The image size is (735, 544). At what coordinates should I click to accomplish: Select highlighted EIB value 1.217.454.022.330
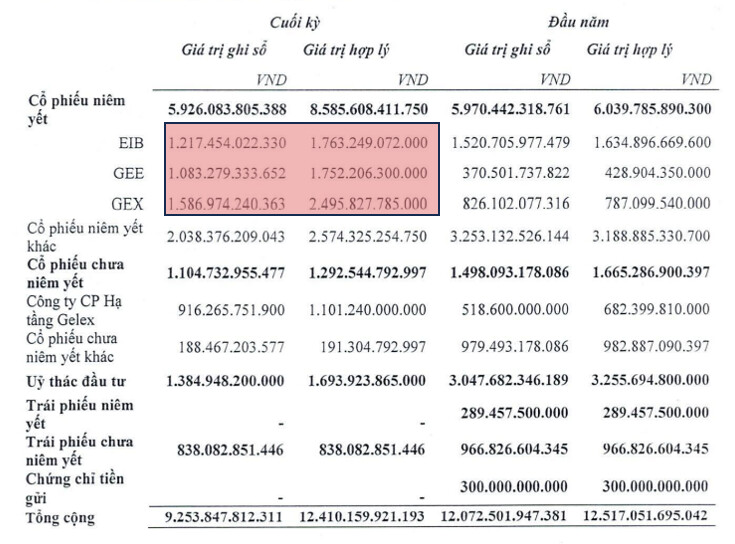[227, 142]
